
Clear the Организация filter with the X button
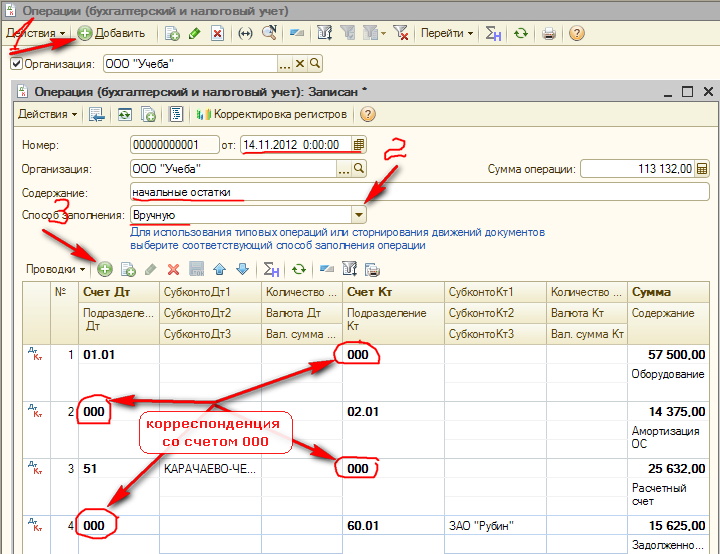[300, 64]
